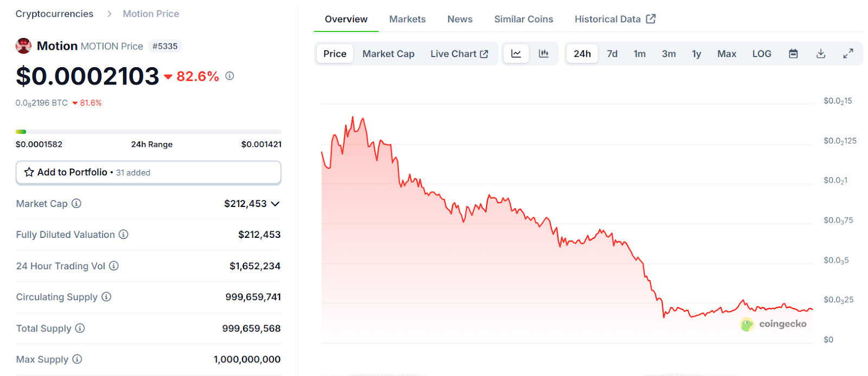Image resolution: width=868 pixels, height=376 pixels.
Task: Open the Similar Coins tab
Action: [x=524, y=19]
